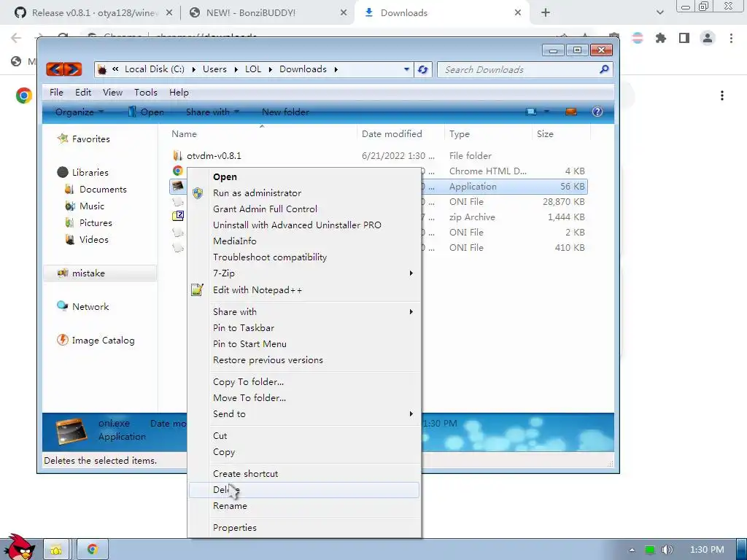The height and width of the screenshot is (560, 747).
Task: Choose Delete from context menu
Action: 304,490
